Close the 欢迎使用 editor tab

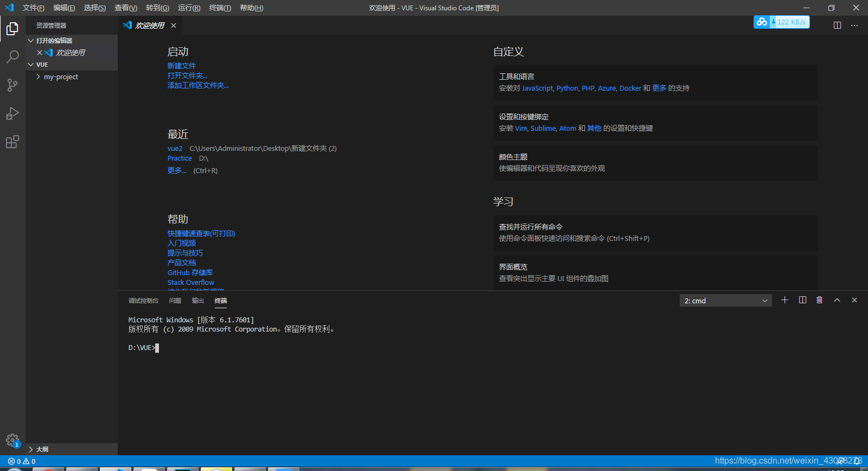(x=174, y=26)
